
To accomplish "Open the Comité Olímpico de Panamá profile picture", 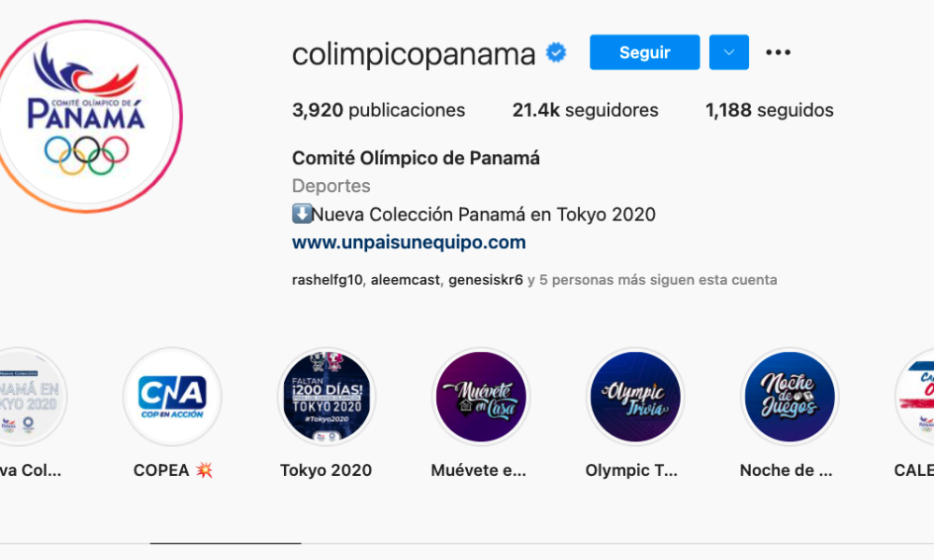I will (x=87, y=117).
